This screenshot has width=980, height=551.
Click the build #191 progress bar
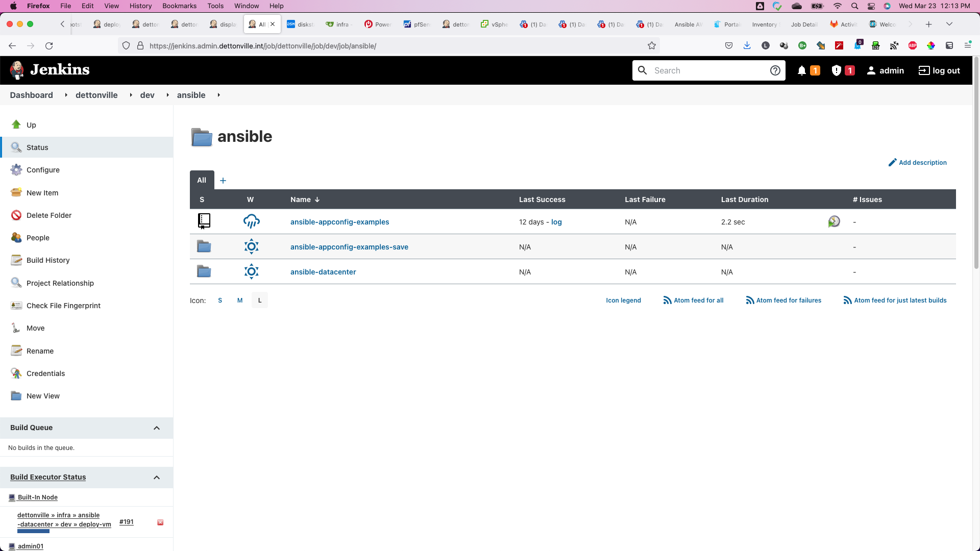pyautogui.click(x=33, y=531)
